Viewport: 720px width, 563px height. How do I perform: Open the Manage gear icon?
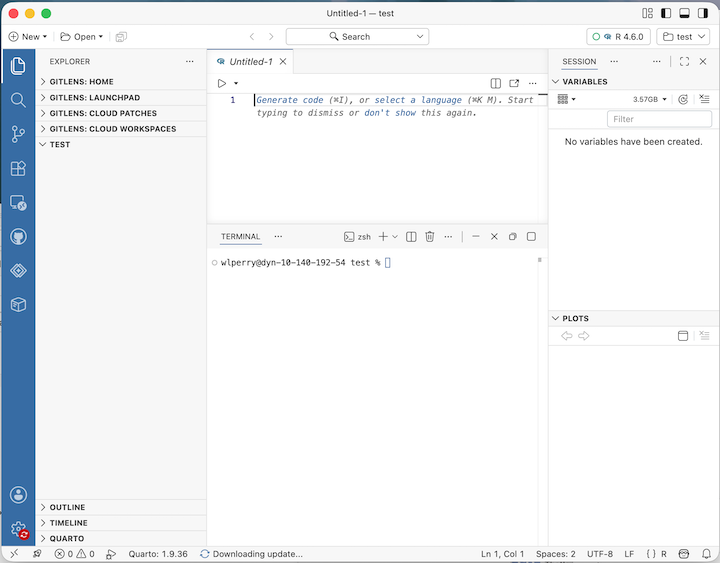point(18,529)
